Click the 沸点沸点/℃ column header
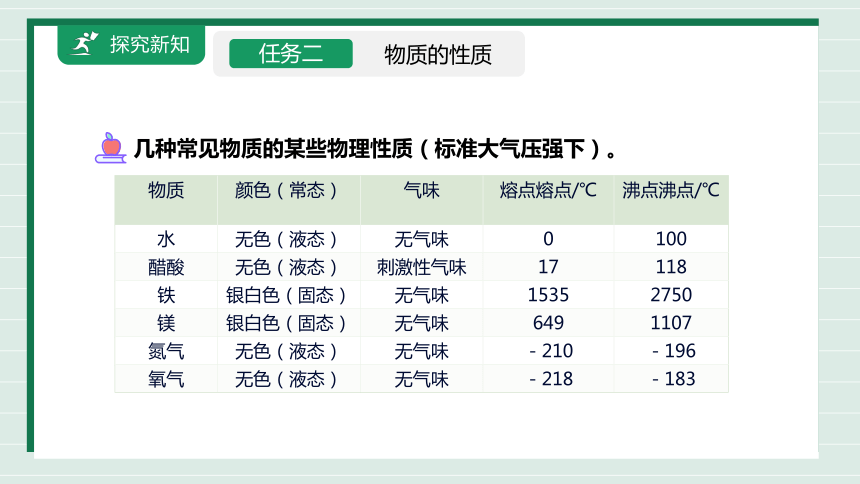860x484 pixels. pos(671,190)
